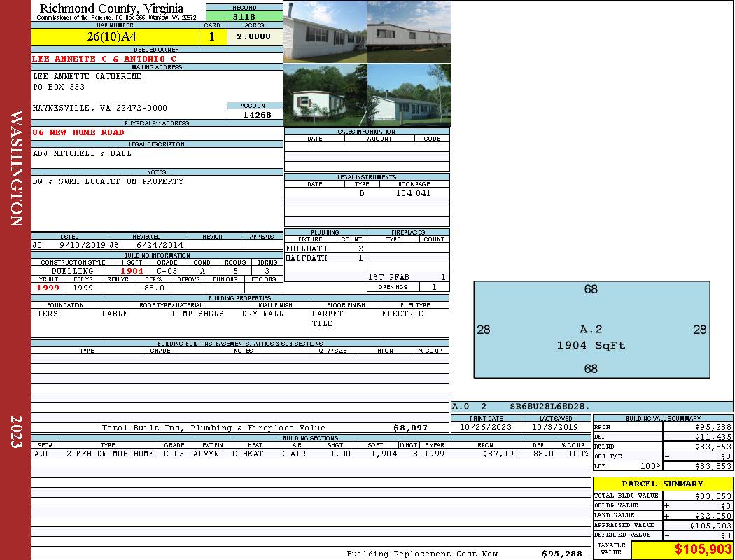The width and height of the screenshot is (735, 560).
Task: Click the acres value 2.0000
Action: click(254, 37)
